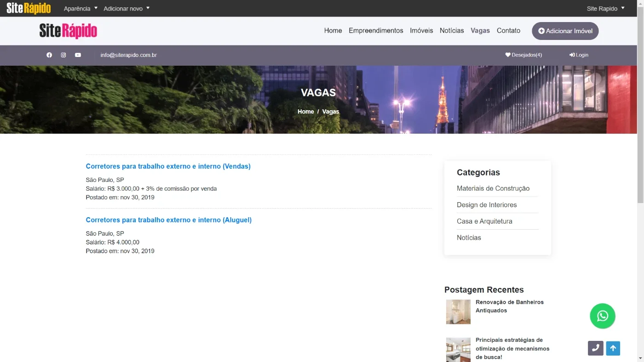Click the green WhatsApp chat button
The height and width of the screenshot is (362, 644).
pyautogui.click(x=603, y=316)
